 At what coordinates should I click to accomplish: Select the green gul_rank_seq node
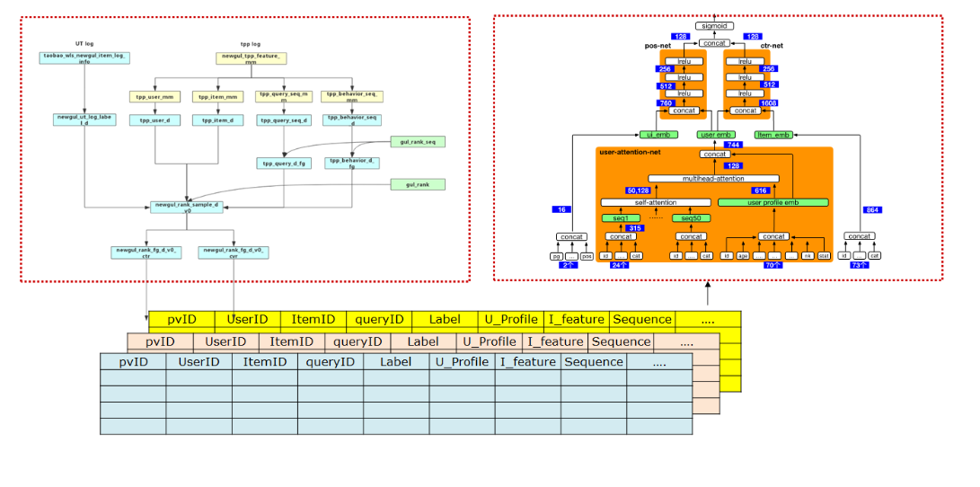pyautogui.click(x=418, y=142)
